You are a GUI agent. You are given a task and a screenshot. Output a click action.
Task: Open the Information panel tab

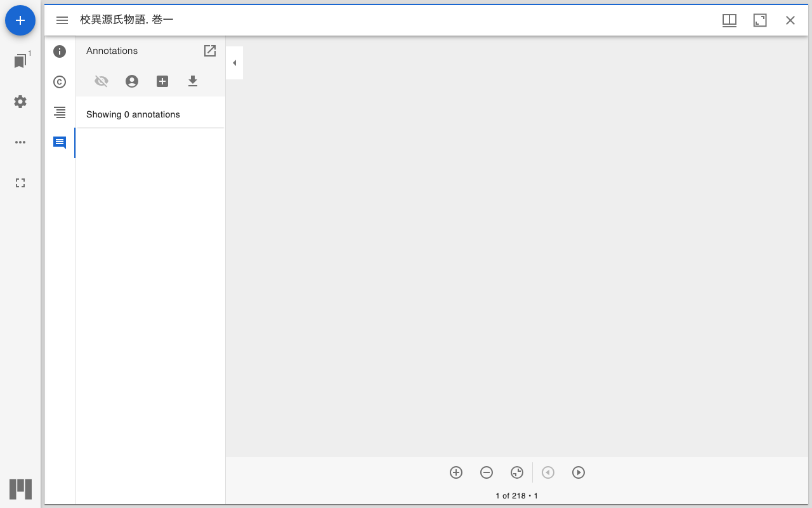pos(60,51)
